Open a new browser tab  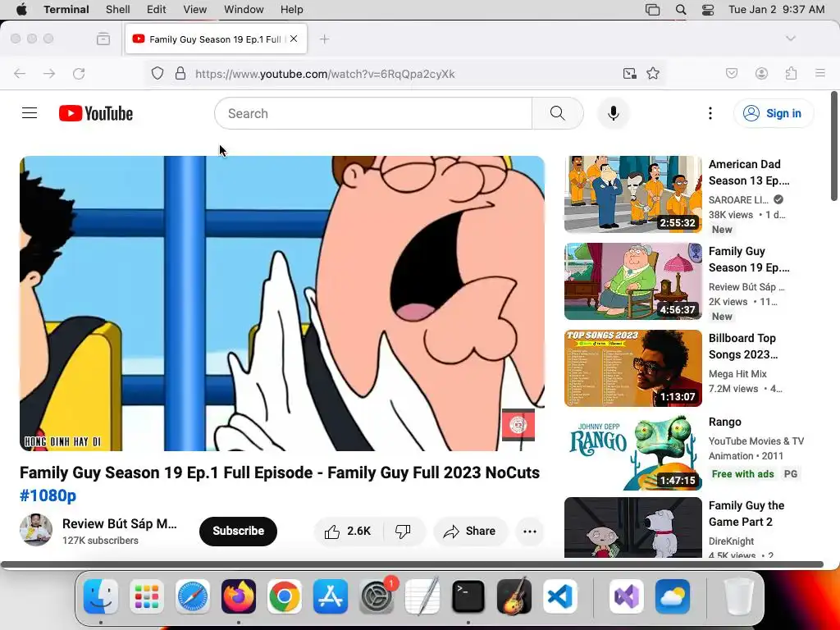pyautogui.click(x=324, y=39)
